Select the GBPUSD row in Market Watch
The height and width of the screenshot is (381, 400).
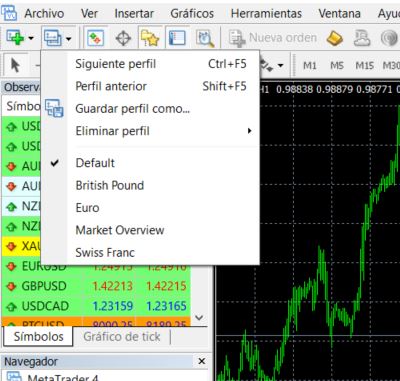(96, 286)
